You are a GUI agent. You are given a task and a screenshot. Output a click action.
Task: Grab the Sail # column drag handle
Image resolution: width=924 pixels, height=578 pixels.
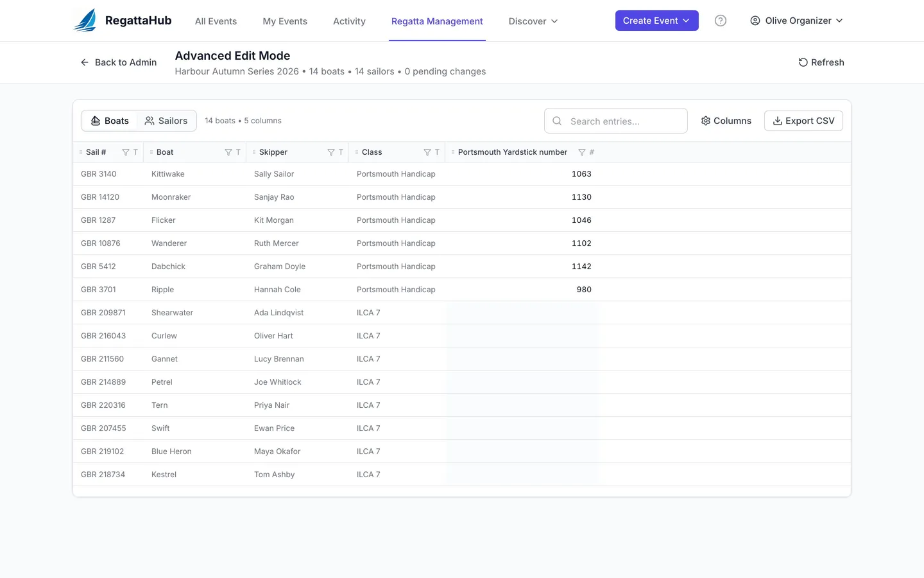click(x=81, y=152)
